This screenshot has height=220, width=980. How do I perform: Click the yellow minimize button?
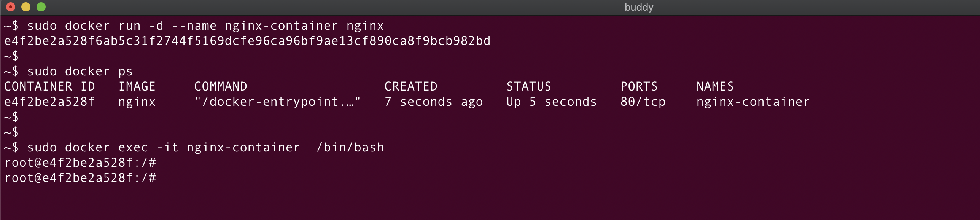click(x=25, y=6)
